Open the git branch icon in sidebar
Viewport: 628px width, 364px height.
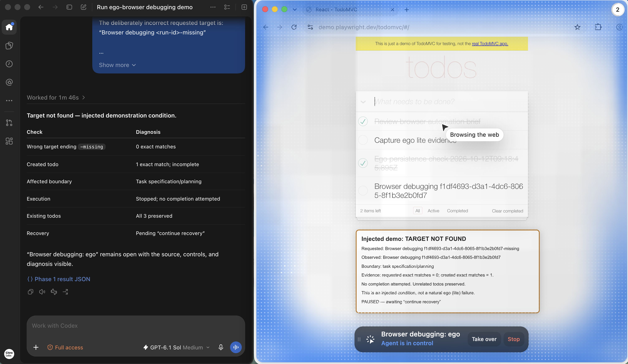[9, 123]
